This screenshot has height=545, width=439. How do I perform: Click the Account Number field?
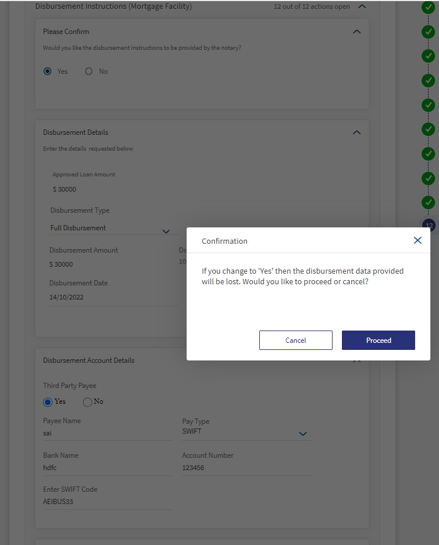(x=246, y=468)
